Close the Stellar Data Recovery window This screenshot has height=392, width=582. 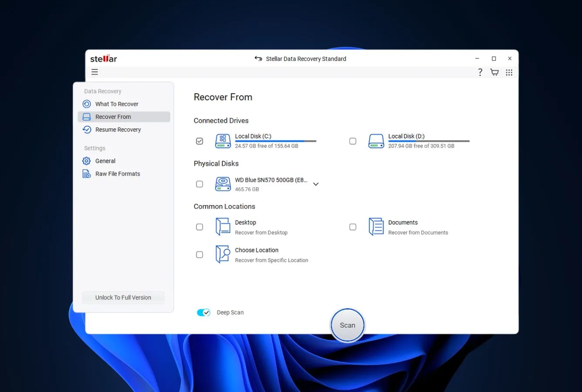[510, 58]
